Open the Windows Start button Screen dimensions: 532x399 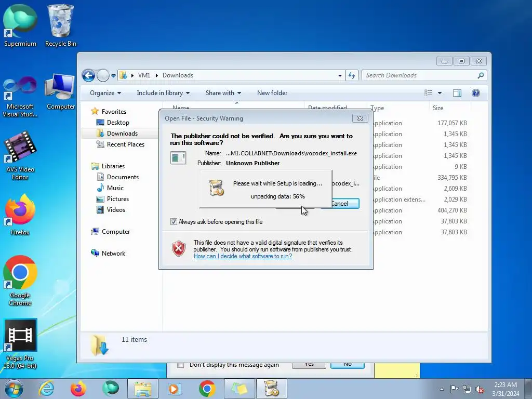pyautogui.click(x=14, y=389)
